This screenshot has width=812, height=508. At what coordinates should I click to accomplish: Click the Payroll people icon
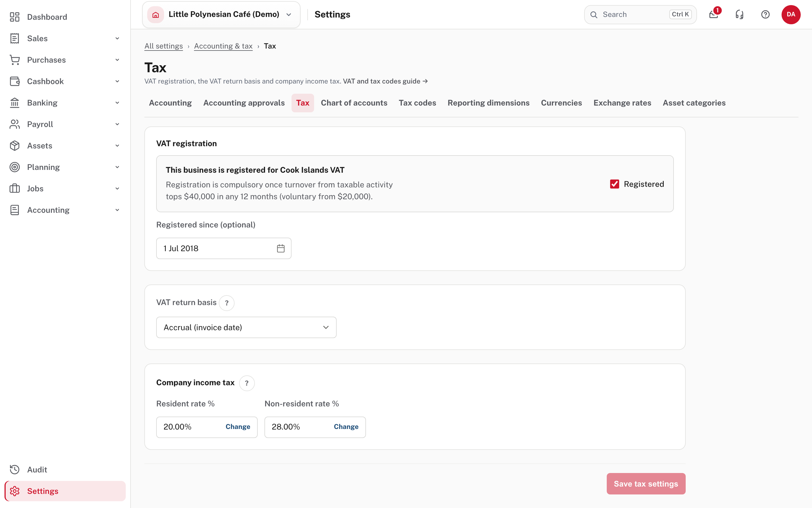click(14, 124)
